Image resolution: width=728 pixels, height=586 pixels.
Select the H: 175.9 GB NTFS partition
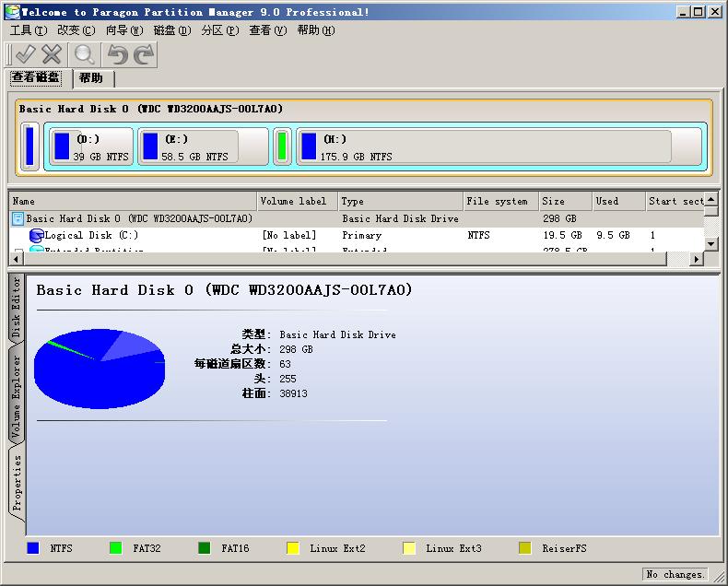[x=499, y=146]
